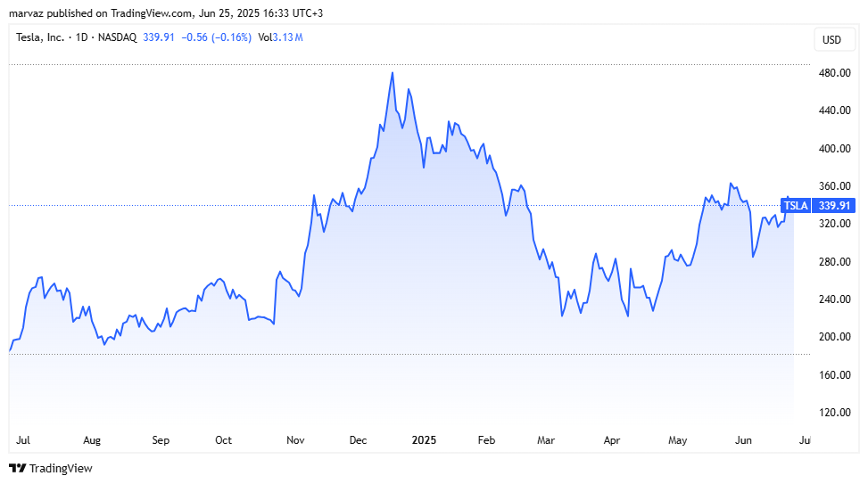The height and width of the screenshot is (484, 868).
Task: Click the 280.00 price axis label
Action: click(835, 262)
